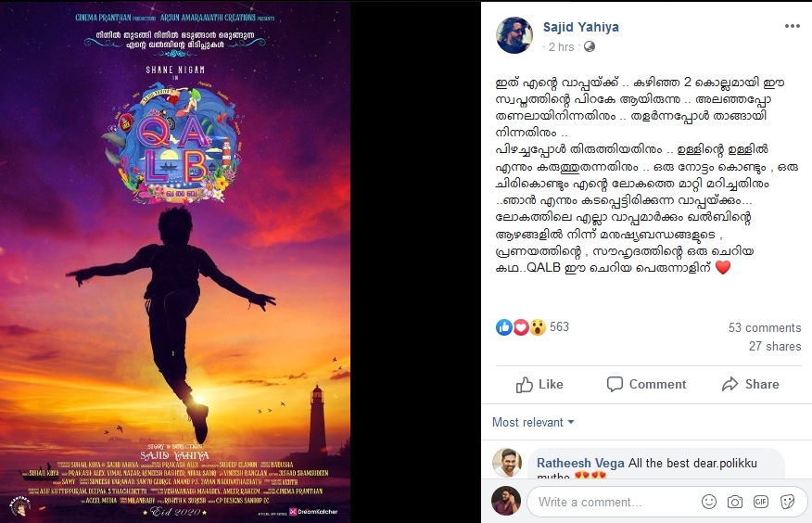Image resolution: width=812 pixels, height=523 pixels.
Task: Expand the Most relevant comment sort dropdown
Action: coord(533,422)
